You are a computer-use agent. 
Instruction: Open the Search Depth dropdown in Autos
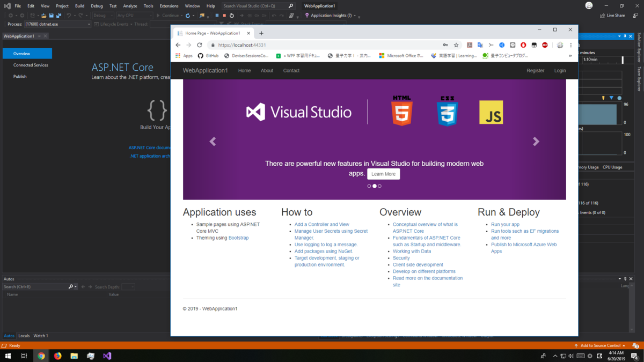pyautogui.click(x=128, y=287)
